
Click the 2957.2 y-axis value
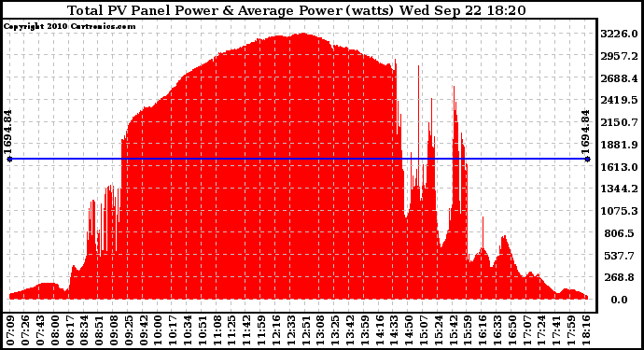click(619, 56)
